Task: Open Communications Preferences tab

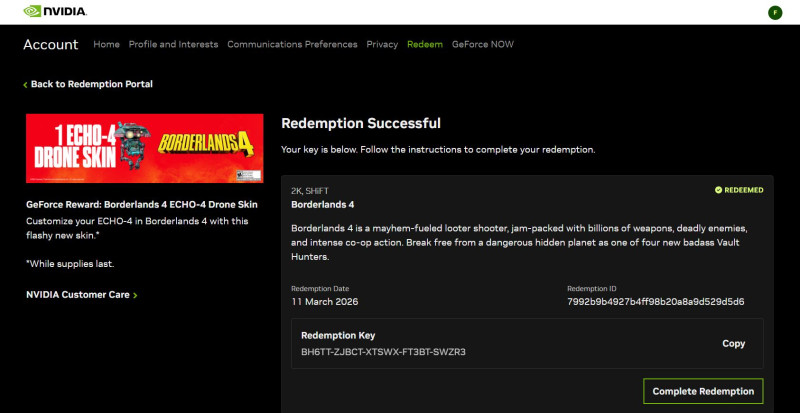Action: pyautogui.click(x=292, y=44)
